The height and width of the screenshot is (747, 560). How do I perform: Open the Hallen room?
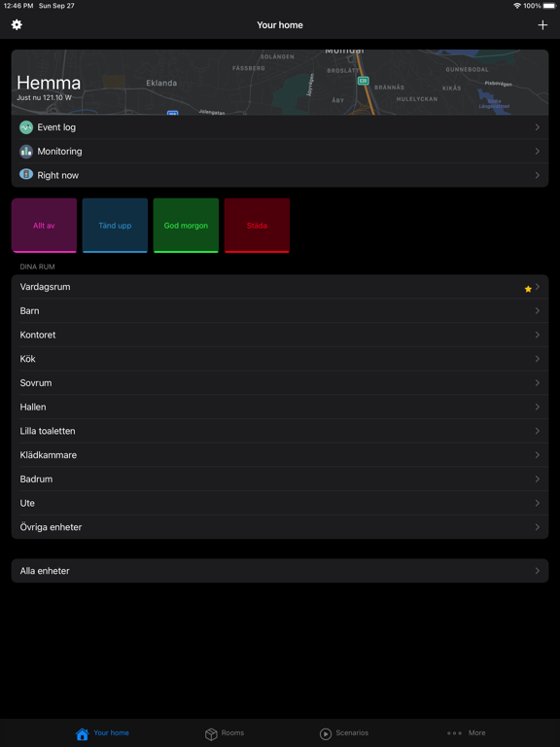click(x=280, y=407)
